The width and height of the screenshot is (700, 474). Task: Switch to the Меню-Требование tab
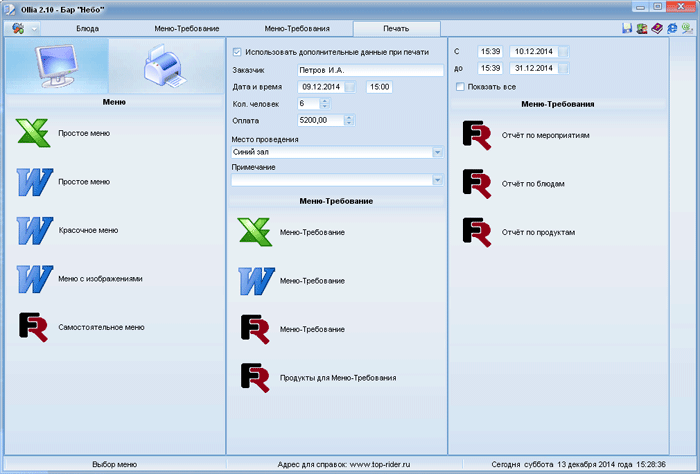coord(187,29)
